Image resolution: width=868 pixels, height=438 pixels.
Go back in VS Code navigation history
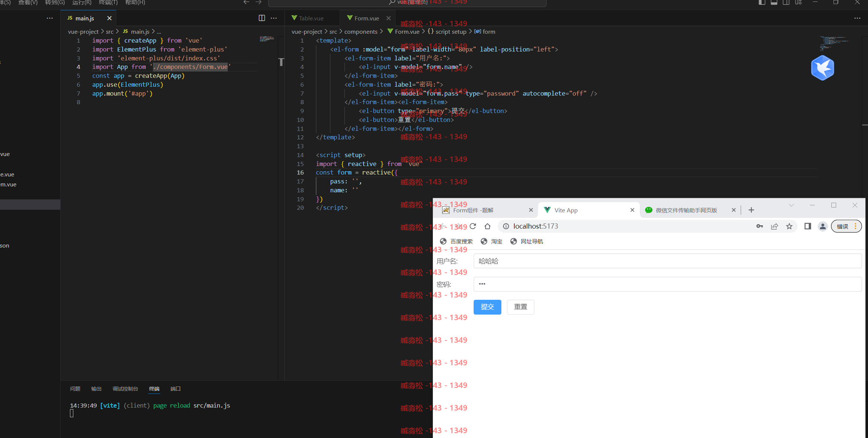[x=247, y=2]
